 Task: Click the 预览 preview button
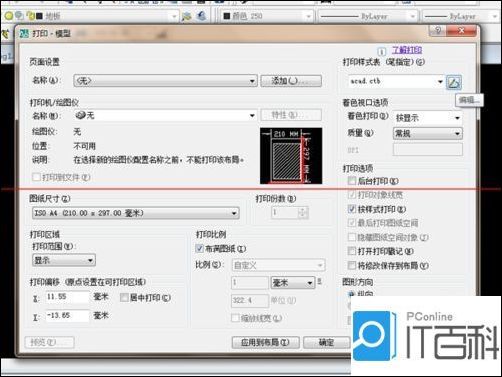[49, 342]
